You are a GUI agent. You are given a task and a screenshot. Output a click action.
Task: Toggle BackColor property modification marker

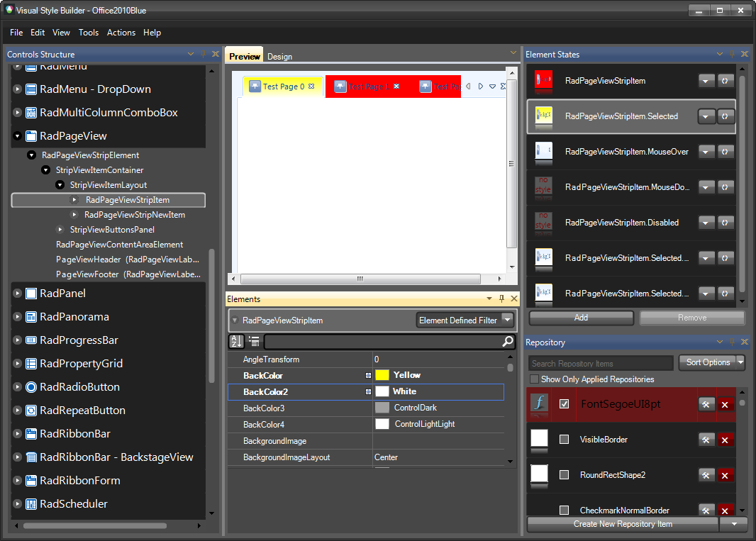point(368,376)
